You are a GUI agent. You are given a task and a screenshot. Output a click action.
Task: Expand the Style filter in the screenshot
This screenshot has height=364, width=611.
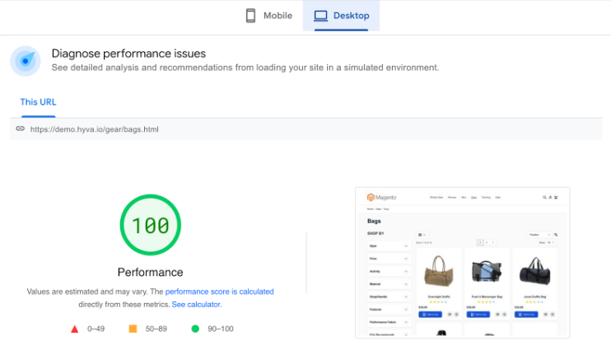tap(389, 246)
